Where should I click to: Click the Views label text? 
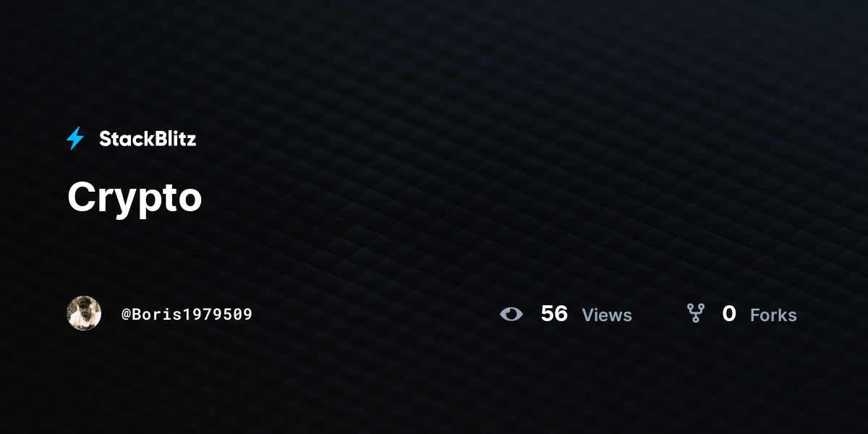pyautogui.click(x=607, y=315)
